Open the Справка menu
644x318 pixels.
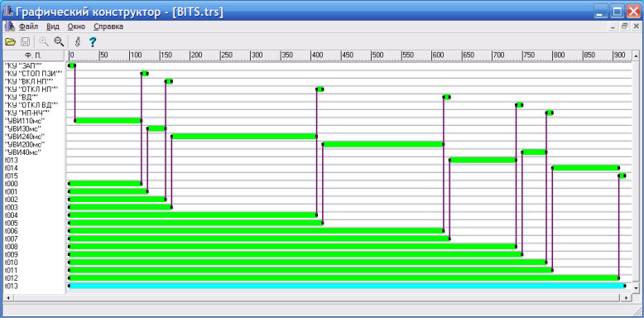[108, 26]
